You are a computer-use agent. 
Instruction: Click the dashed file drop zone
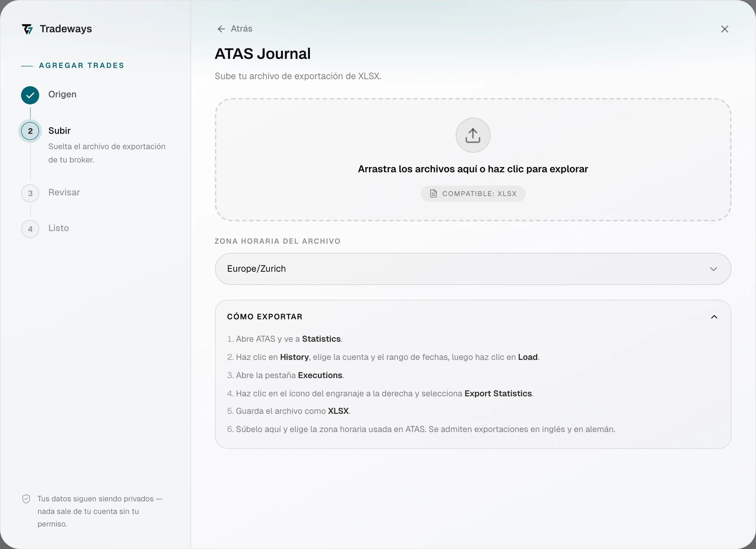click(x=473, y=160)
